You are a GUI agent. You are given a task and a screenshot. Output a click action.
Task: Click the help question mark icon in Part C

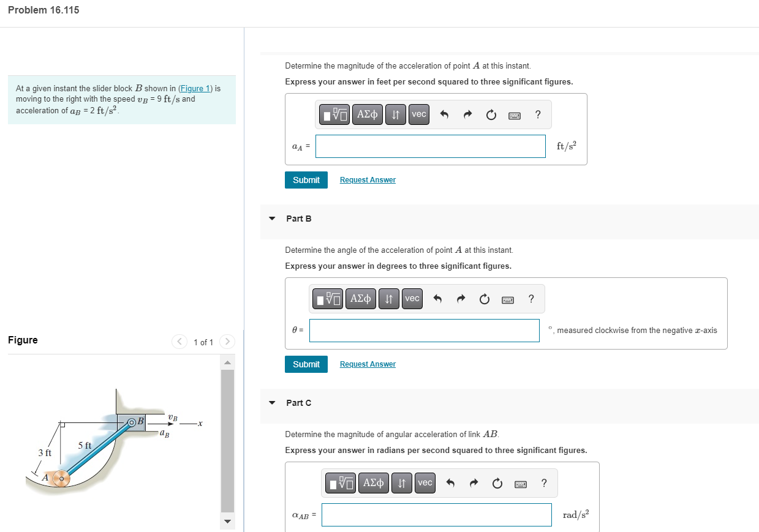click(x=544, y=483)
